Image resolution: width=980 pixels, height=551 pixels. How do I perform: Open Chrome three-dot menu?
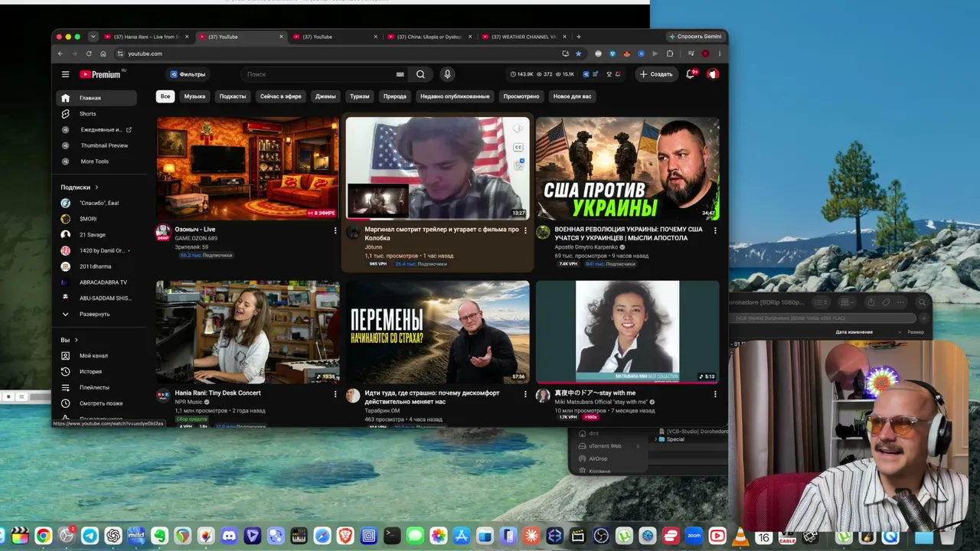719,54
